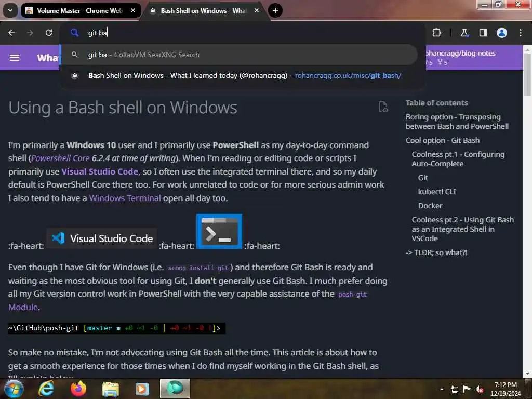The width and height of the screenshot is (532, 399).
Task: Open the Action Center flag icon
Action: click(467, 389)
